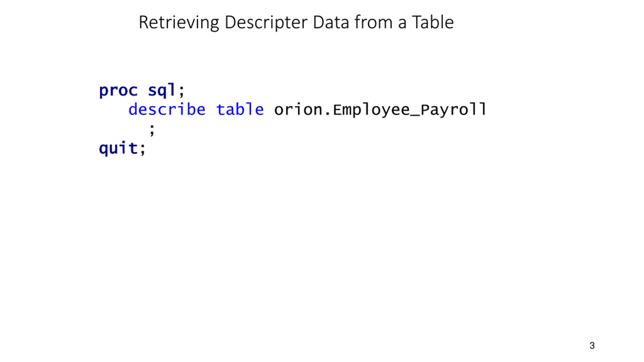This screenshot has width=644, height=362.
Task: Select the misspelled word "Descripter" in title
Action: (x=266, y=23)
